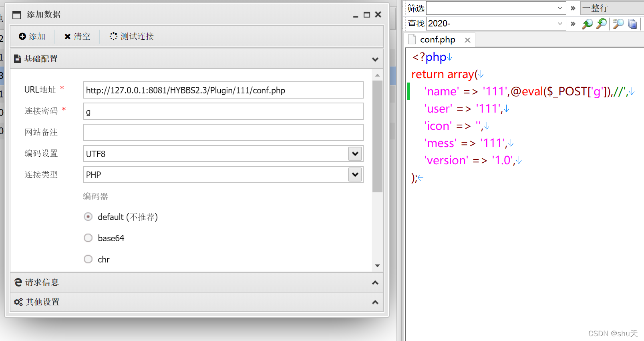
Task: Click the 编码器 encoder label
Action: click(95, 196)
